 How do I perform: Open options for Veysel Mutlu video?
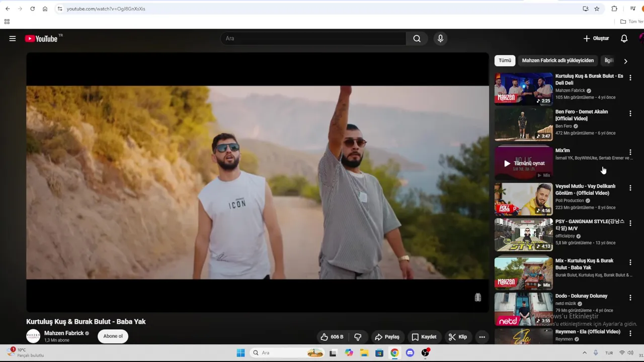630,188
